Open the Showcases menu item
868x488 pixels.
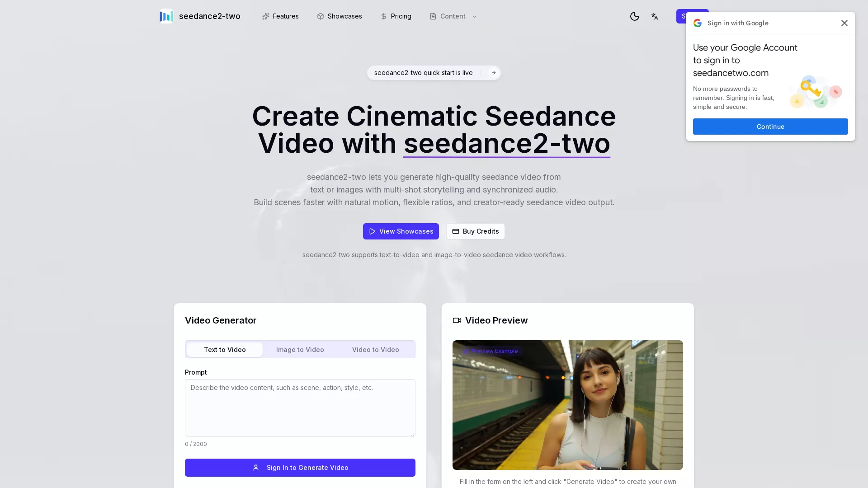click(x=344, y=16)
